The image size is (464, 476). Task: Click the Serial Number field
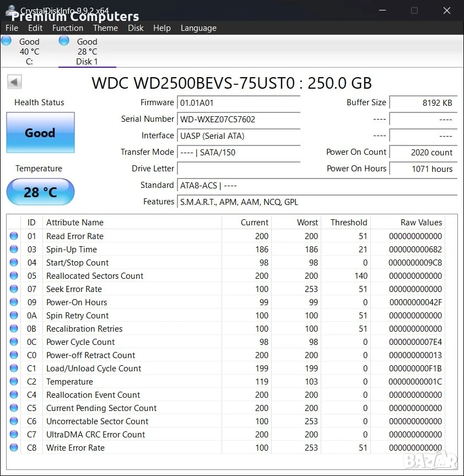(x=239, y=119)
